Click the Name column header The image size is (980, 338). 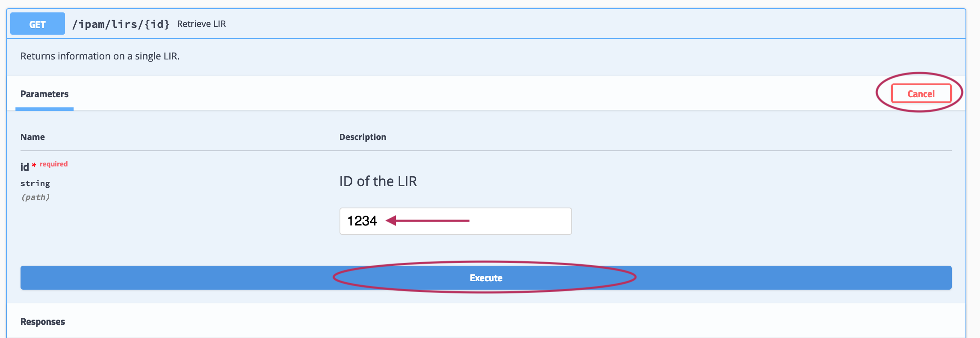32,137
